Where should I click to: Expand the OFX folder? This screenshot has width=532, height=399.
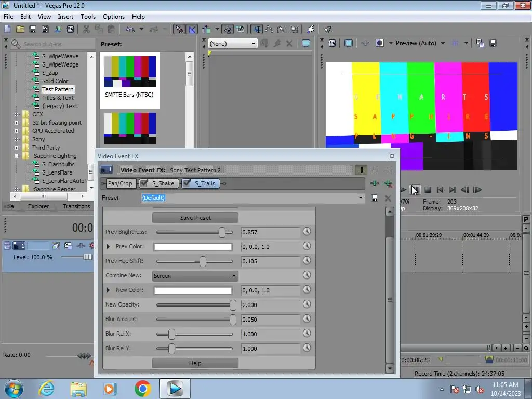(16, 114)
